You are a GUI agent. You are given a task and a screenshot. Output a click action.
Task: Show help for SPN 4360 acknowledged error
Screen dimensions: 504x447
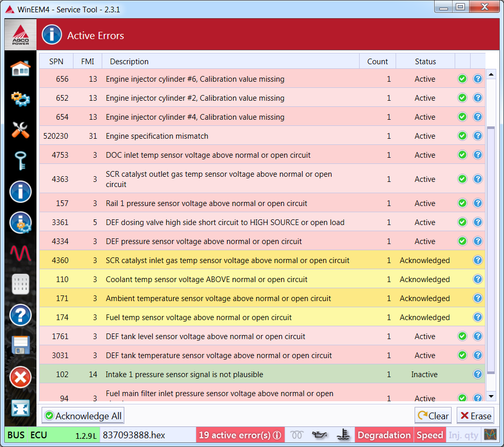[478, 260]
